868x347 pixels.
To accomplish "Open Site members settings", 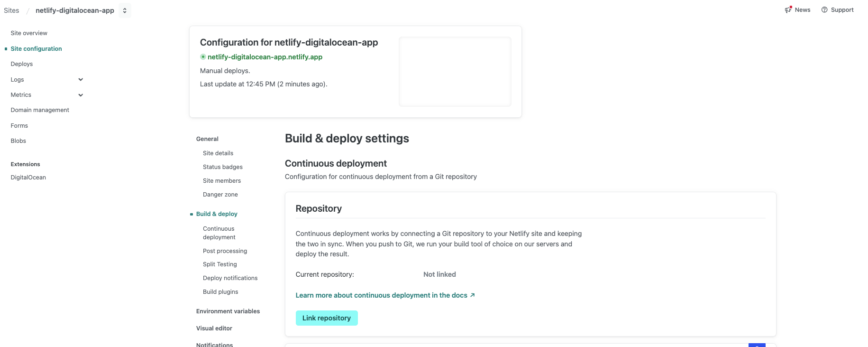I will pos(222,181).
